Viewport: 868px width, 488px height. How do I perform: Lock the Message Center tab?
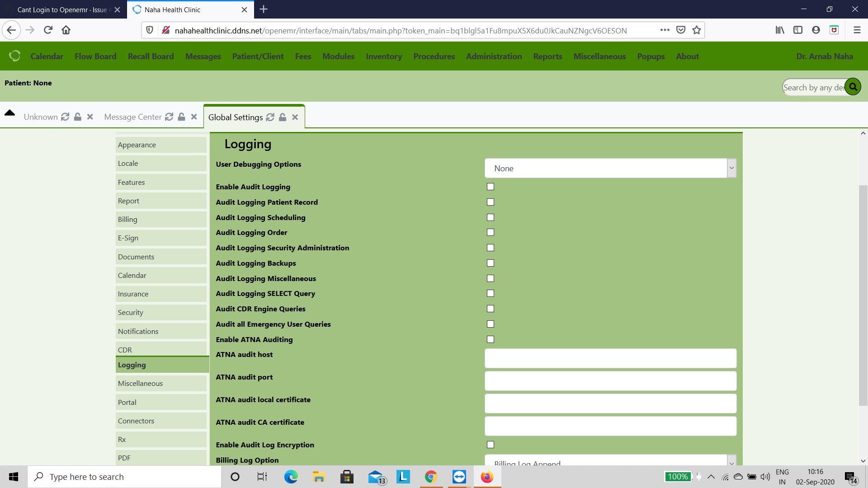click(181, 117)
